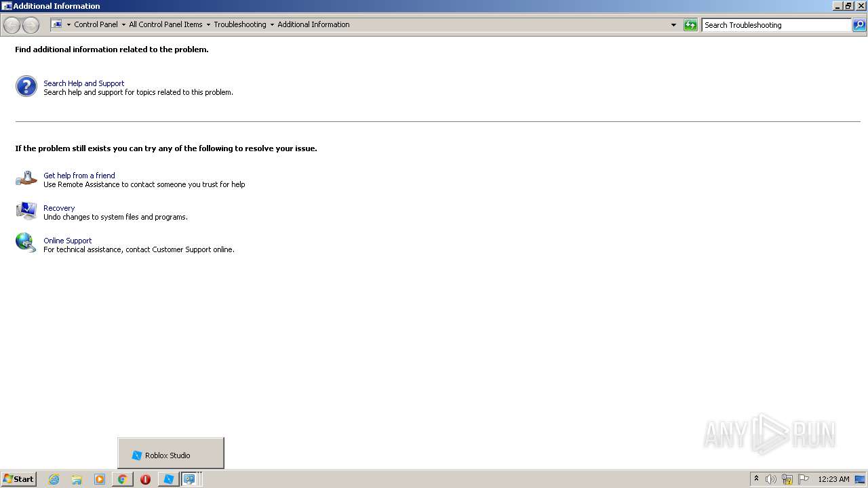Click the network tray icon
Image resolution: width=868 pixels, height=488 pixels.
pos(787,479)
